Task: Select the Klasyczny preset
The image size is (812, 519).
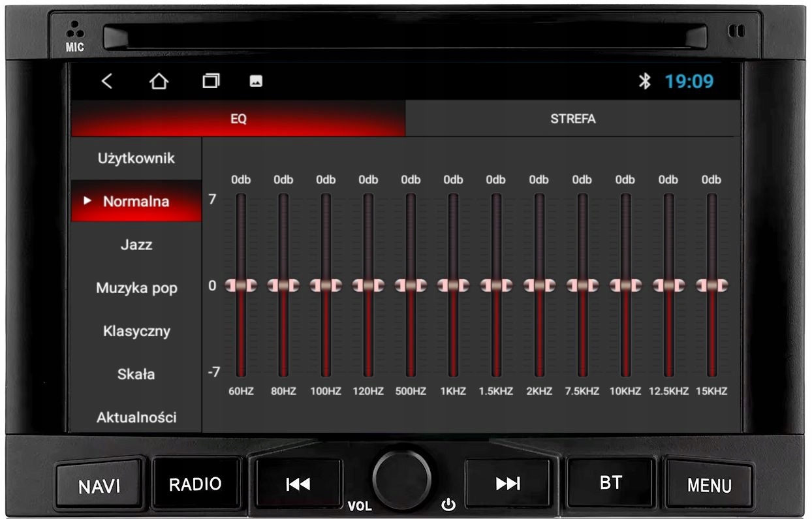Action: pyautogui.click(x=136, y=331)
